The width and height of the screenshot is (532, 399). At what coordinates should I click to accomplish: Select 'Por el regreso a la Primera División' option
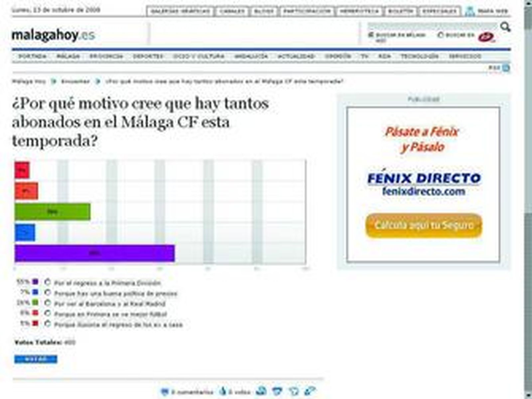point(48,283)
